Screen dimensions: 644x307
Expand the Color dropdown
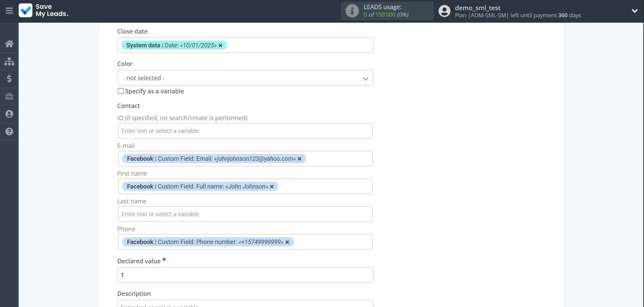(x=245, y=78)
